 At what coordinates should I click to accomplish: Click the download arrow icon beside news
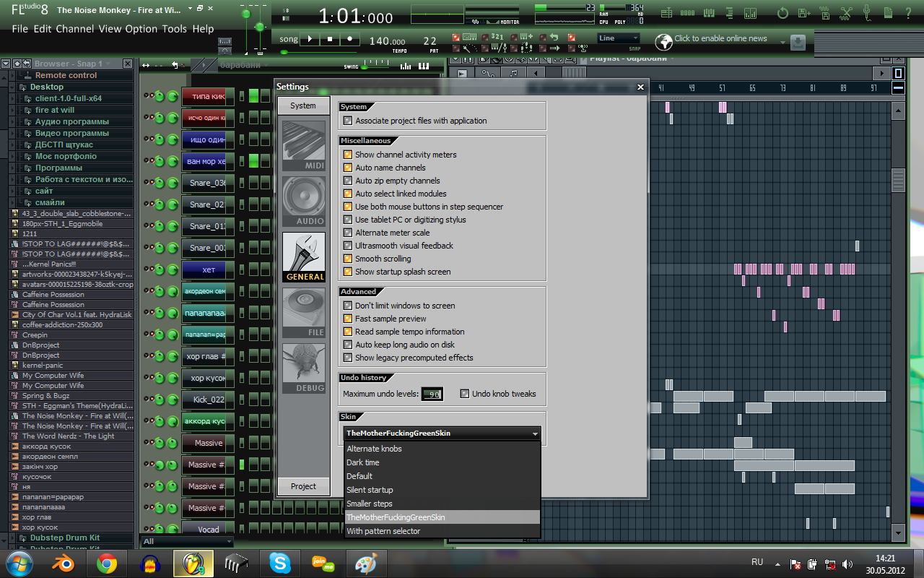point(798,43)
